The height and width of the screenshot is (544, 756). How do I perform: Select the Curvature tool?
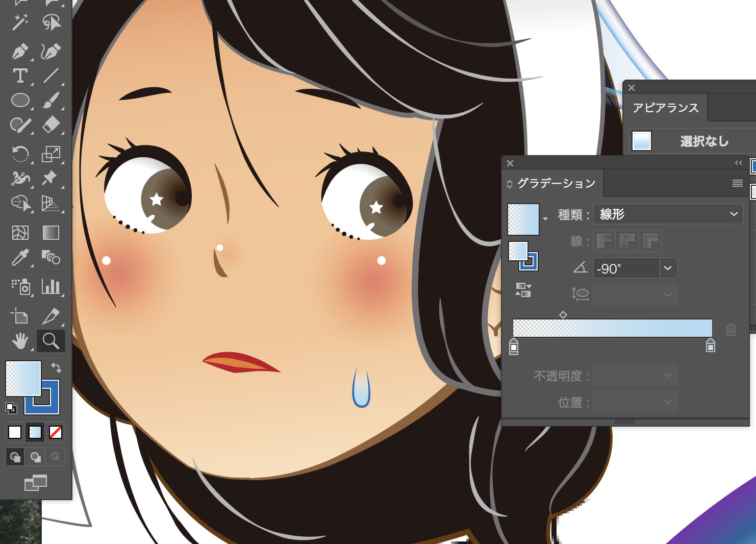(x=51, y=52)
